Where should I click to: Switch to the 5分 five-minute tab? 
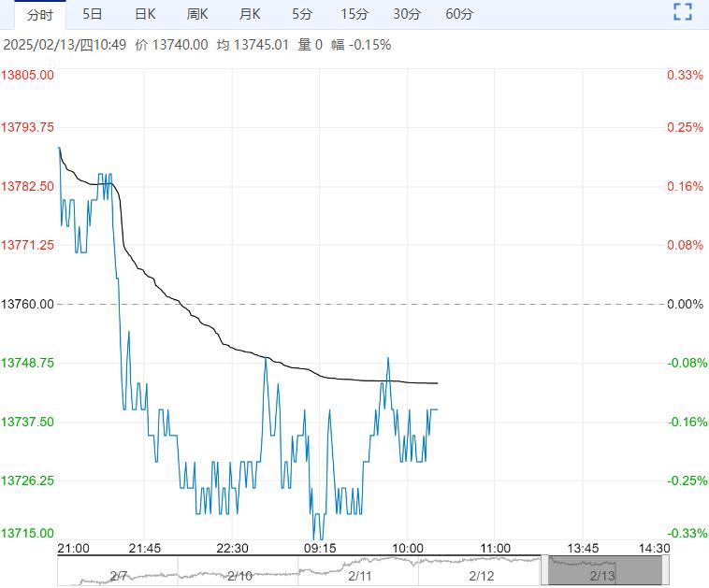tap(301, 14)
